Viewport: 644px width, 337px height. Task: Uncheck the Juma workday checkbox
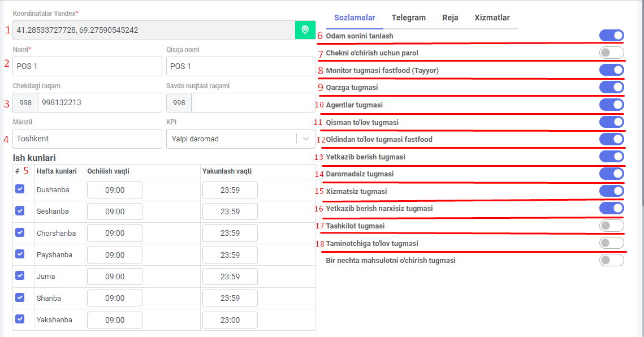click(20, 276)
